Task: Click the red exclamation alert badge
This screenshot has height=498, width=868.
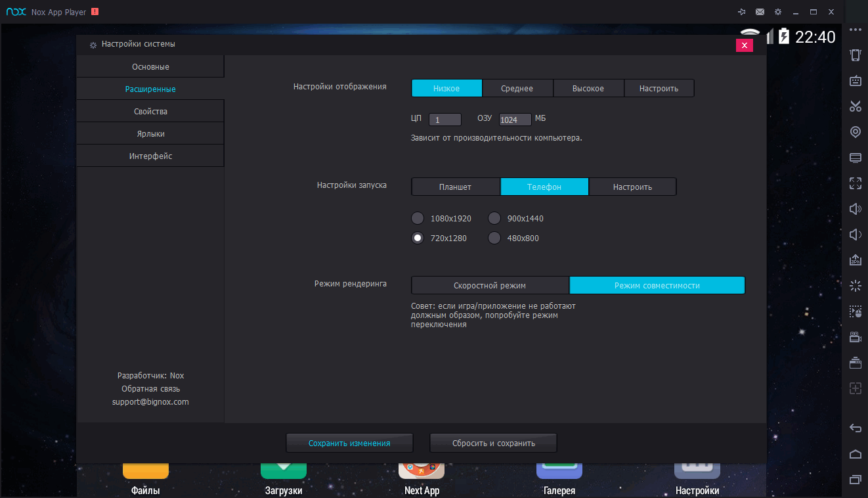Action: 95,12
